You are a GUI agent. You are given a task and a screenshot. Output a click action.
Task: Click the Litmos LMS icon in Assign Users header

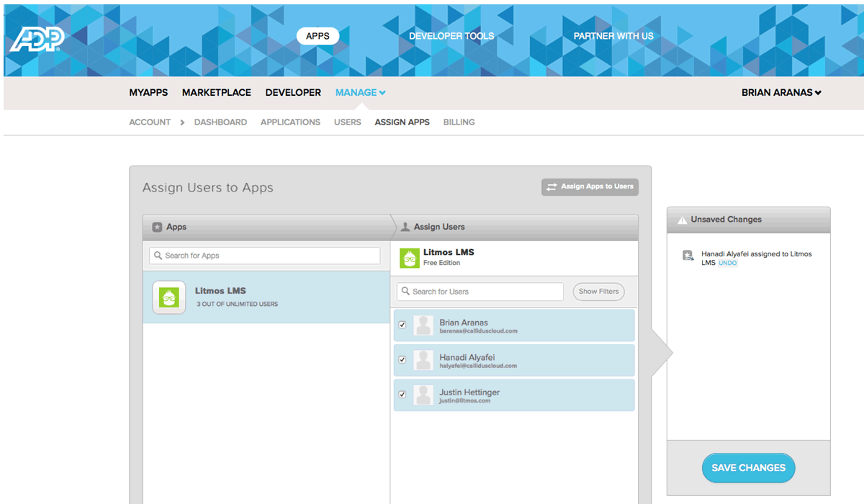pos(410,258)
